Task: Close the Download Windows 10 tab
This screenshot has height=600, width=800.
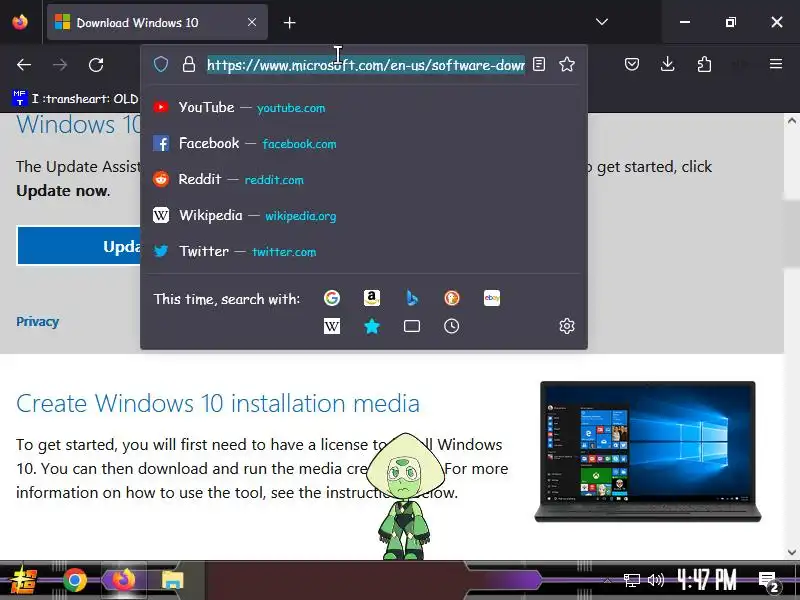Action: (x=252, y=22)
